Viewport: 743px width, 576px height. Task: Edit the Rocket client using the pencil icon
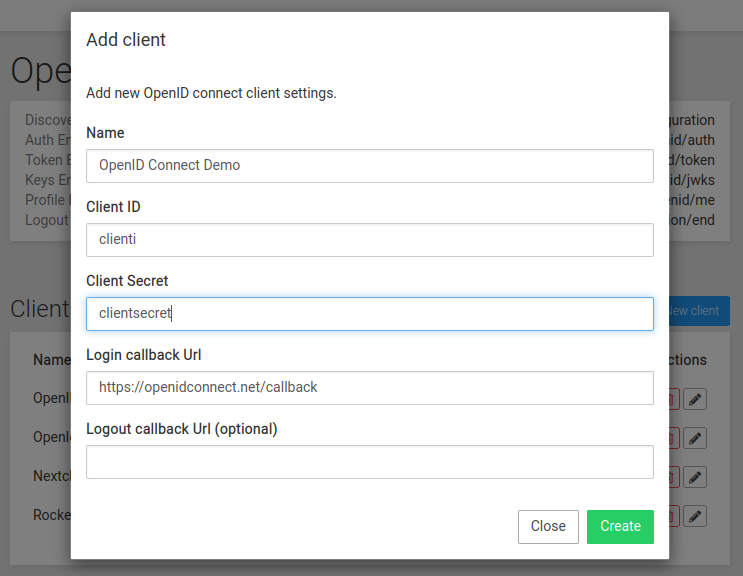tap(696, 516)
